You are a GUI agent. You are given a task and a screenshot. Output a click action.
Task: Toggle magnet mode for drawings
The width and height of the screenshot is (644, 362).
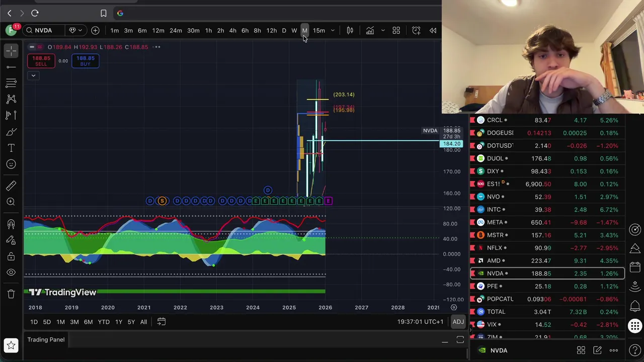pos(11,223)
